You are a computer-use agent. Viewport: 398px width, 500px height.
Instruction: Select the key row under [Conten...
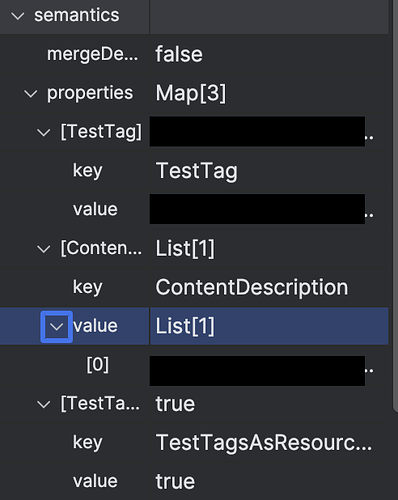point(194,287)
